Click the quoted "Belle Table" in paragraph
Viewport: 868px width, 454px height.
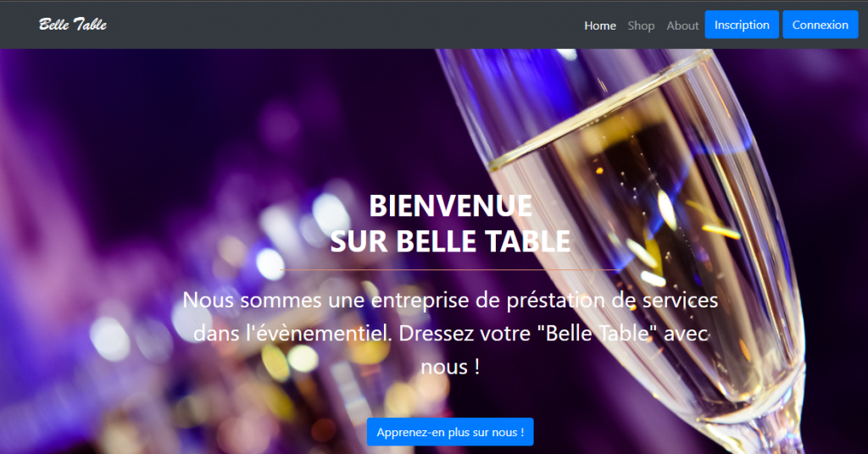point(598,334)
